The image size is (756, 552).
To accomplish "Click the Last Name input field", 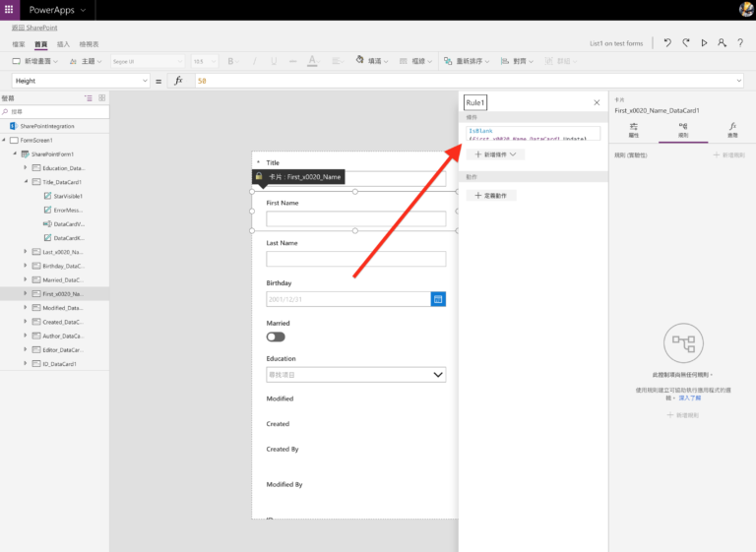I will point(355,259).
